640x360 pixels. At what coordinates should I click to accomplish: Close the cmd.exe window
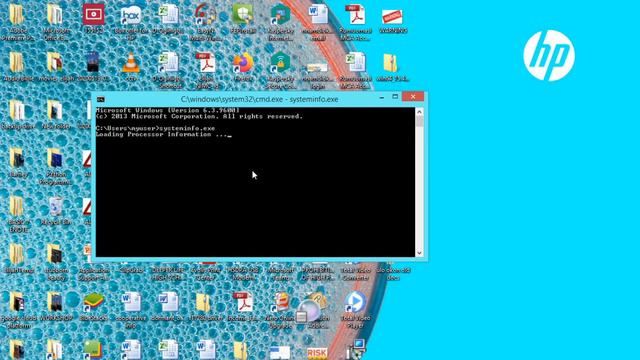(x=413, y=97)
